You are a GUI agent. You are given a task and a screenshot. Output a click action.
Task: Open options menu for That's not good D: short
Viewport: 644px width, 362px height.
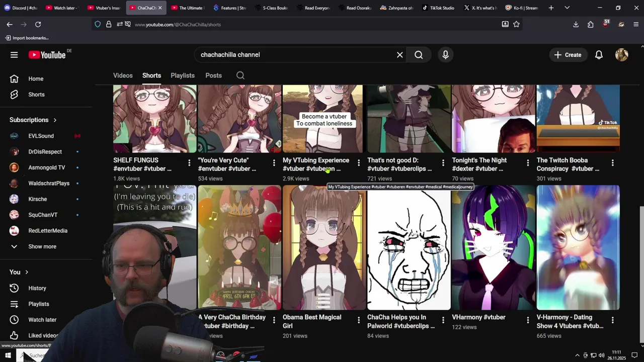pos(443,163)
